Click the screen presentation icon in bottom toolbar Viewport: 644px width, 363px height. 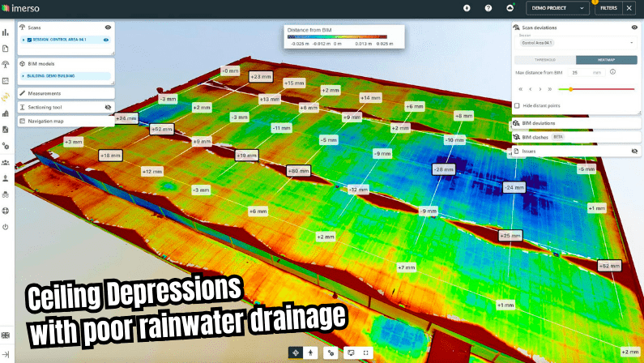click(351, 352)
